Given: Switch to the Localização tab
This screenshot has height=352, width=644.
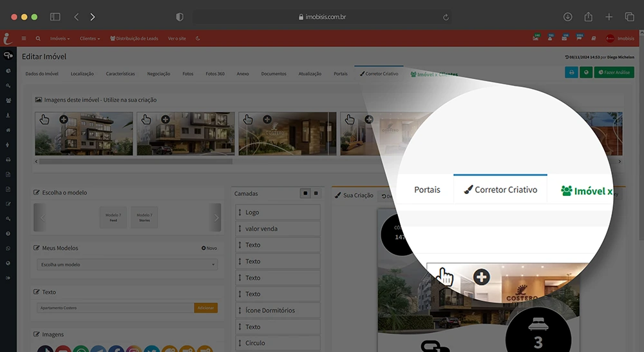Looking at the screenshot, I should tap(82, 73).
